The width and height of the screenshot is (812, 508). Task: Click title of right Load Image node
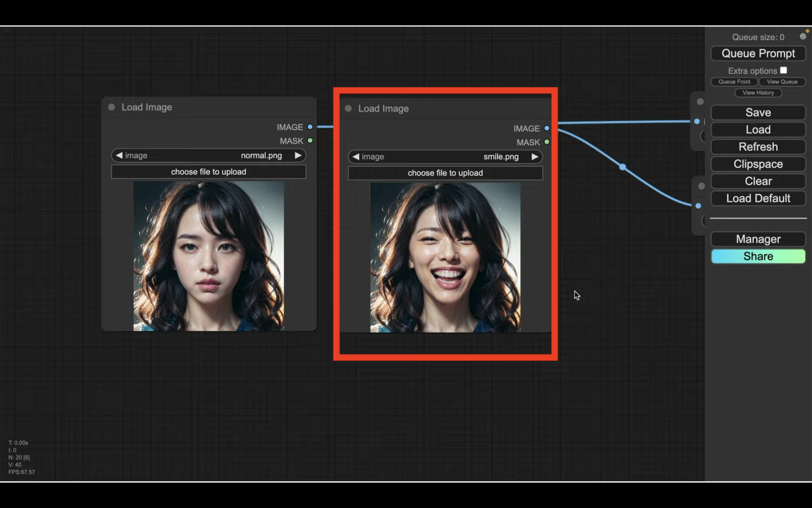(383, 109)
